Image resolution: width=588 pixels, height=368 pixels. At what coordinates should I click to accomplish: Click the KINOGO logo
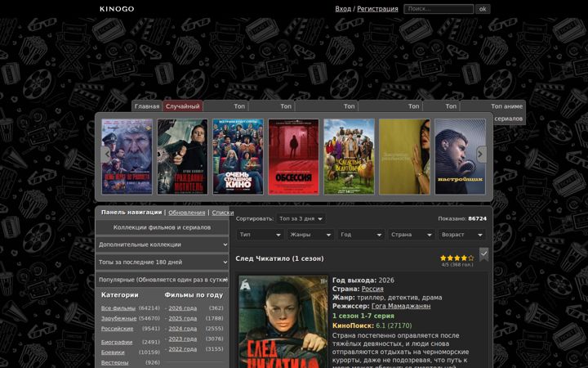click(x=117, y=9)
